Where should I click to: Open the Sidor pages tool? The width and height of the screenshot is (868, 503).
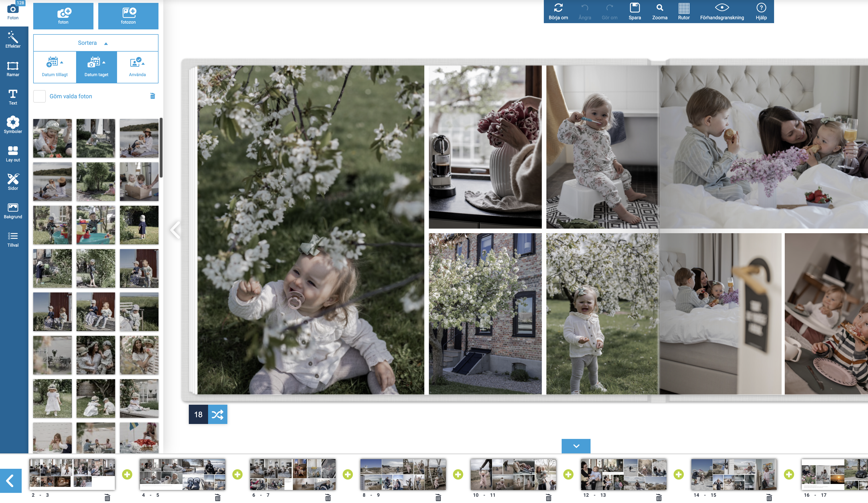(x=13, y=182)
